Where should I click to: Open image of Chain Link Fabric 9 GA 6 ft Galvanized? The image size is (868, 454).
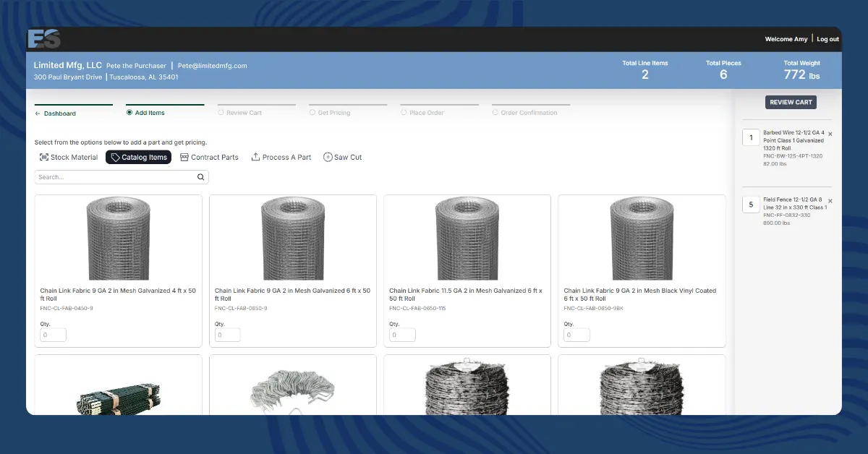tap(293, 239)
